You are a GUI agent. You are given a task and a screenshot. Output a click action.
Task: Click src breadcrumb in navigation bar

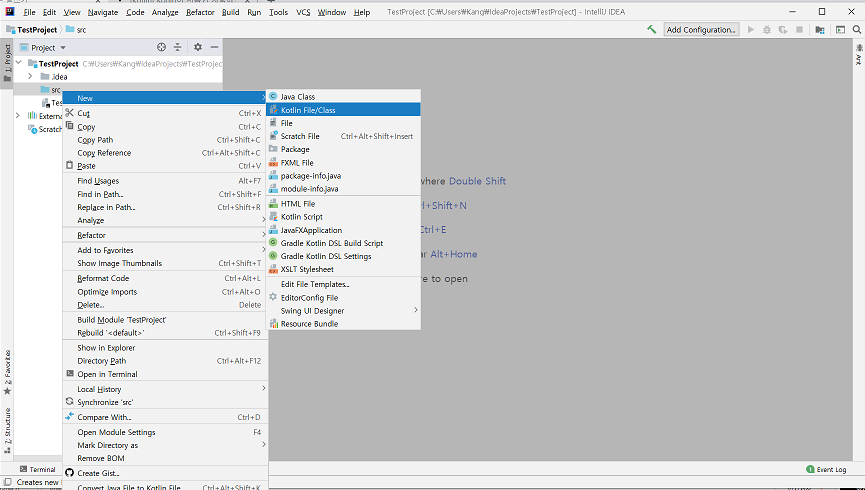tap(76, 29)
